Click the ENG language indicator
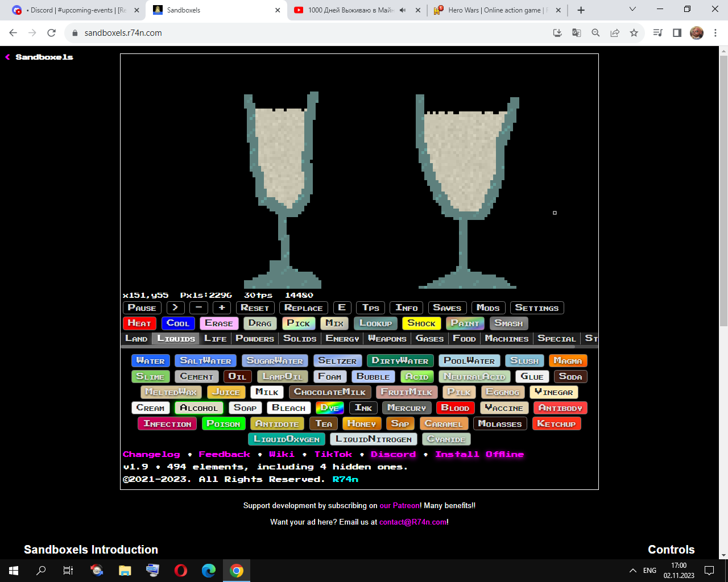This screenshot has width=728, height=582. (x=650, y=571)
